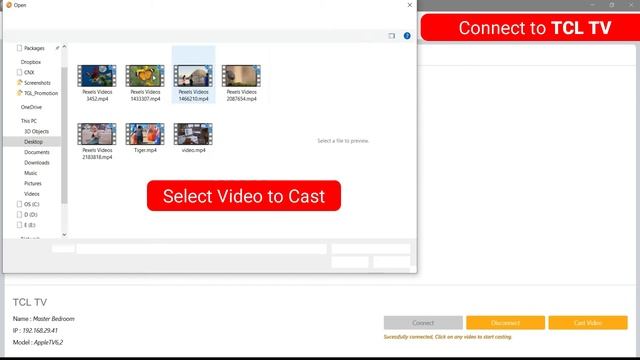Click the CNX folder icon
The width and height of the screenshot is (640, 360).
(x=19, y=72)
